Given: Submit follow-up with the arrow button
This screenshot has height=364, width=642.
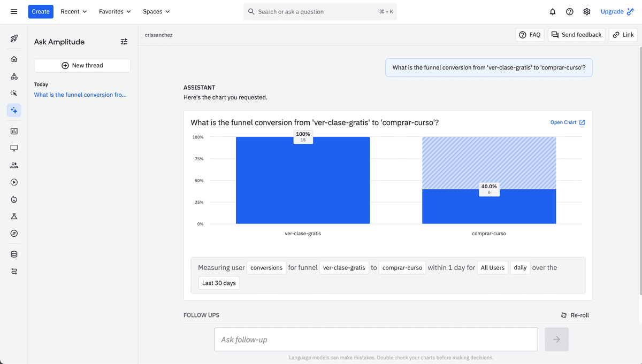Looking at the screenshot, I should pos(556,339).
